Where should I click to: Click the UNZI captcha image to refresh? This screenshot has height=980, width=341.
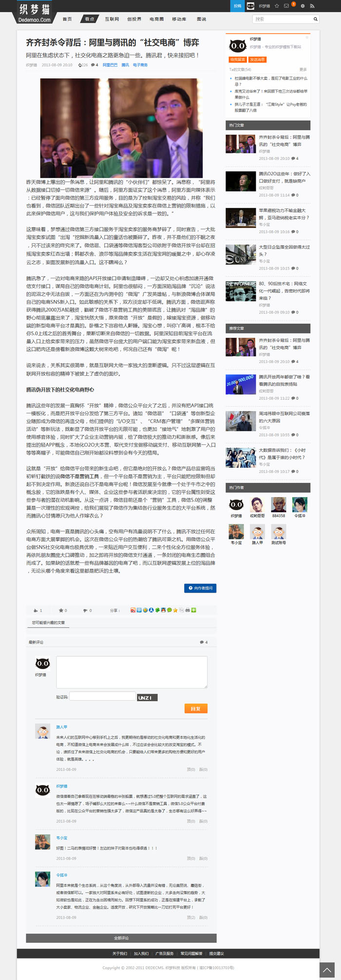(x=147, y=697)
